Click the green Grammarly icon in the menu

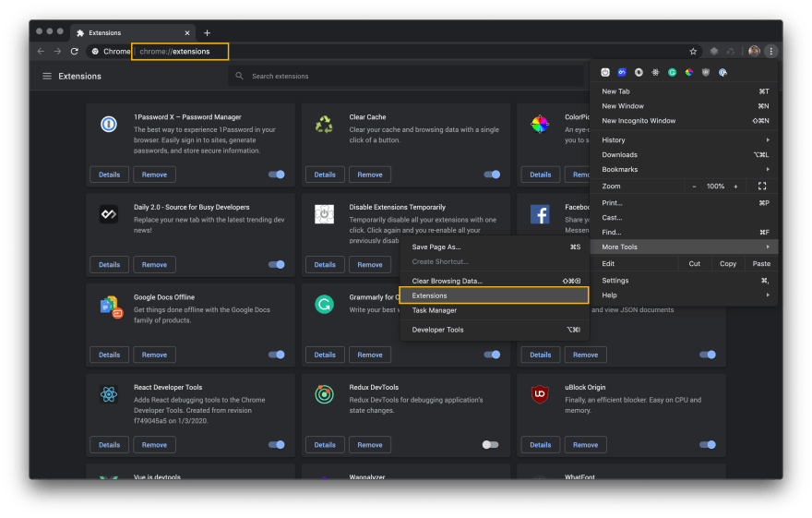[672, 73]
